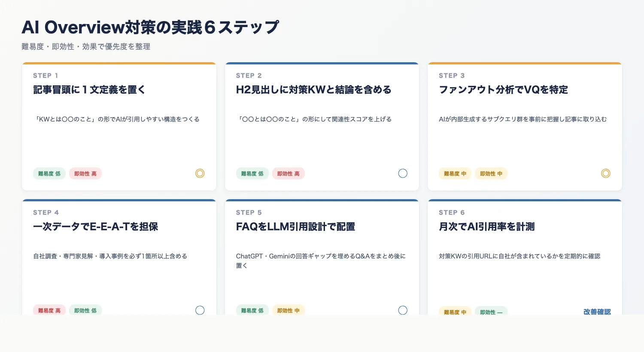Click the STEP 6 label
This screenshot has height=352, width=644.
coord(452,212)
